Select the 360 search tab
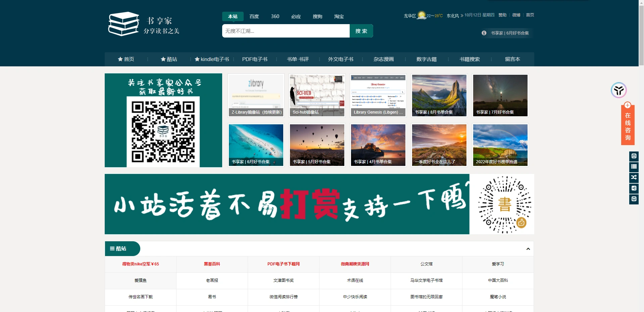Image resolution: width=644 pixels, height=312 pixels. [275, 16]
